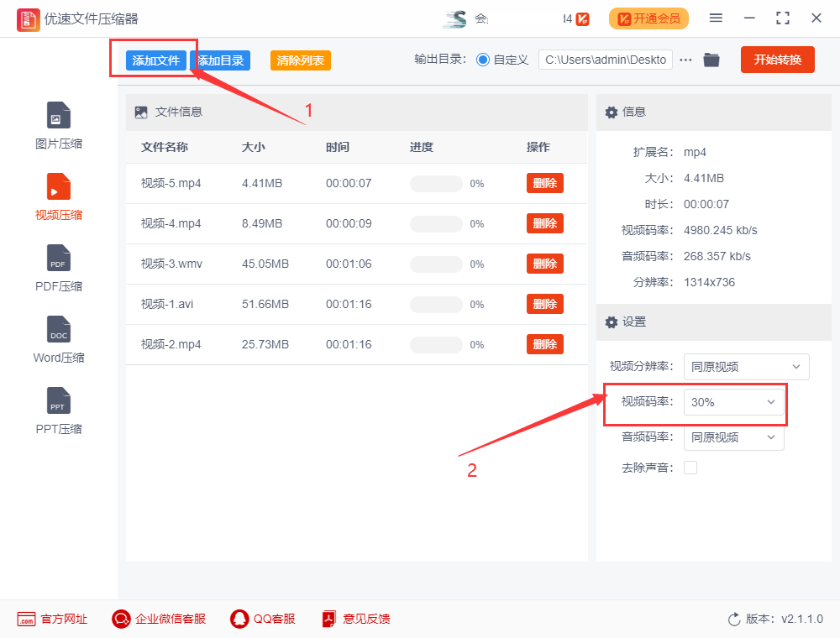Open PPT压缩 compression mode
Image resolution: width=840 pixels, height=638 pixels.
click(58, 410)
